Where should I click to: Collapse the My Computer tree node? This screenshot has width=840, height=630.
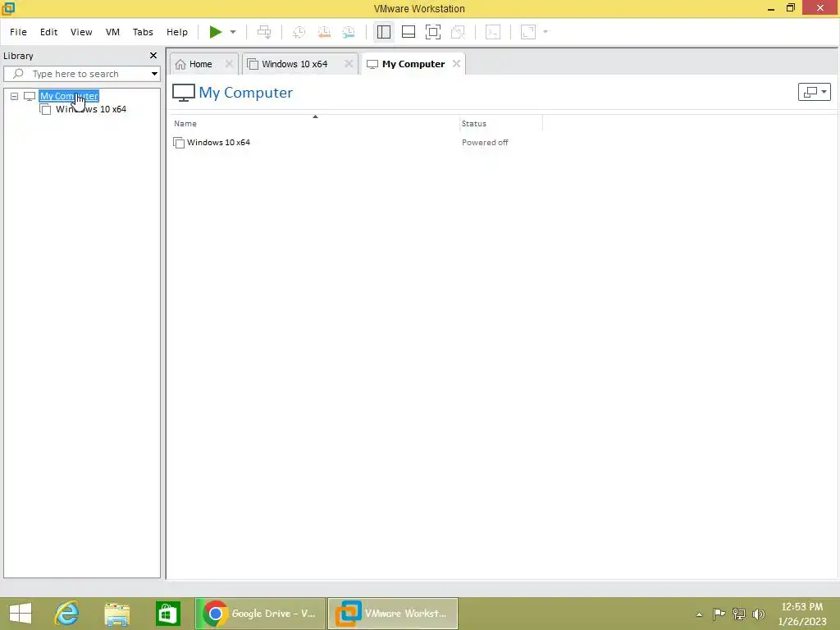coord(15,97)
